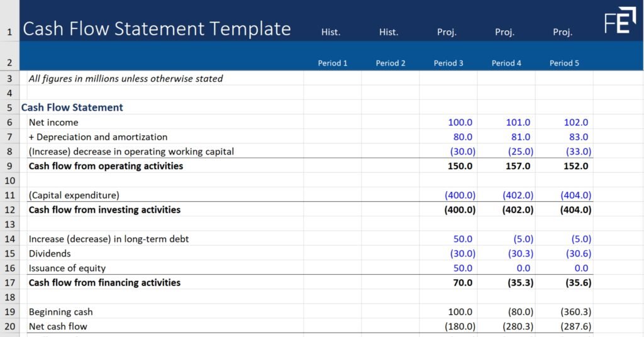Select the 'Period 4' header cell

(506, 64)
